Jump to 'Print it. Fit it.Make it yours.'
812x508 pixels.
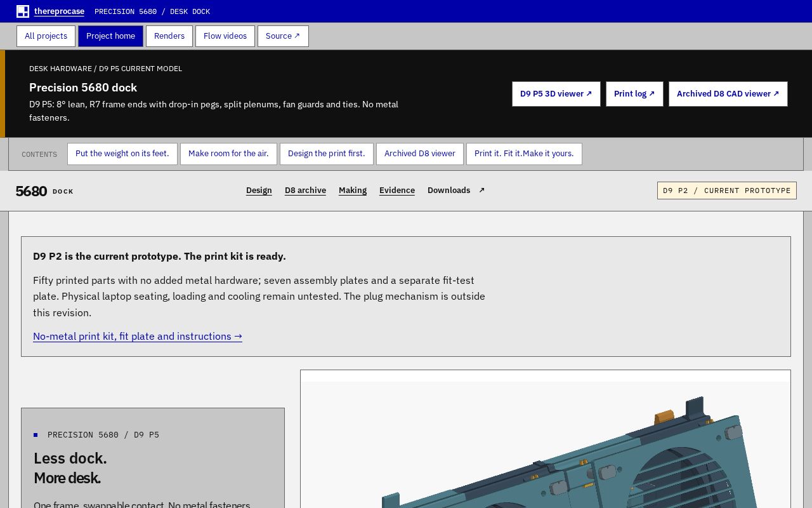pos(524,154)
